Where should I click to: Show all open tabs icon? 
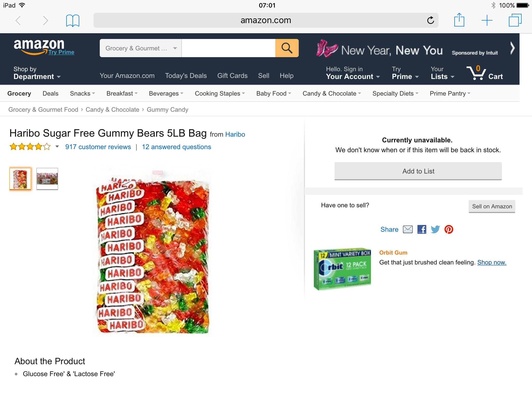click(x=515, y=20)
